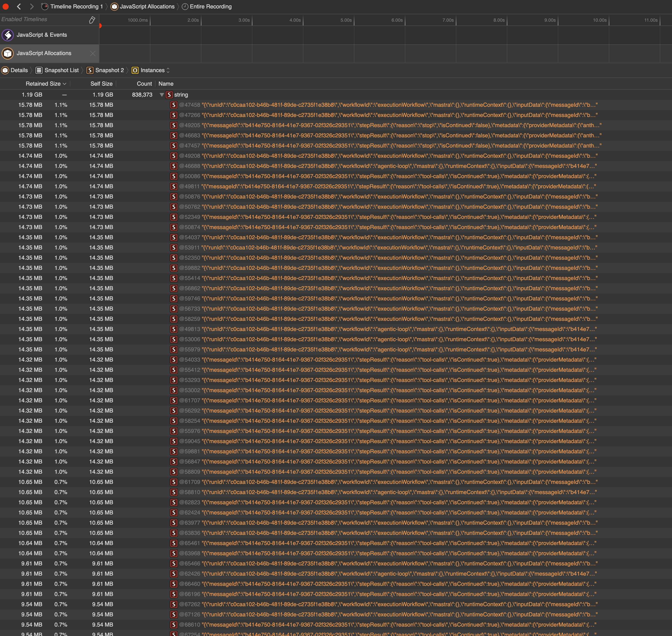
Task: Open the Instances view selector
Action: (152, 70)
